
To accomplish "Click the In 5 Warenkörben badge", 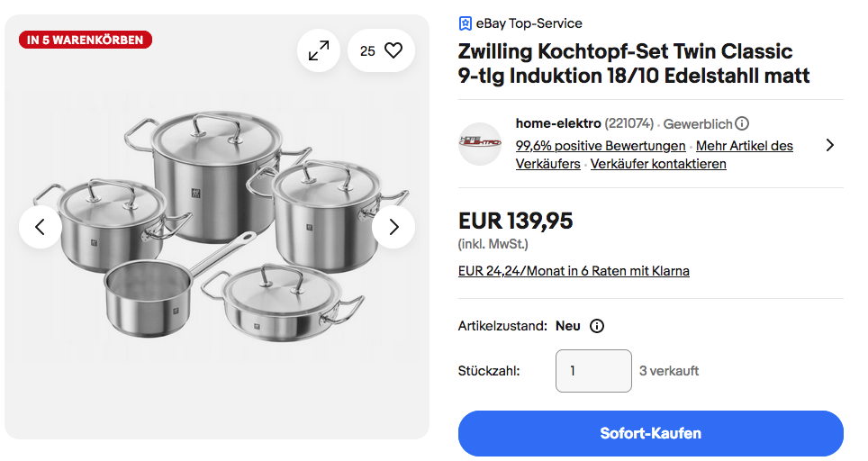I will click(x=86, y=40).
